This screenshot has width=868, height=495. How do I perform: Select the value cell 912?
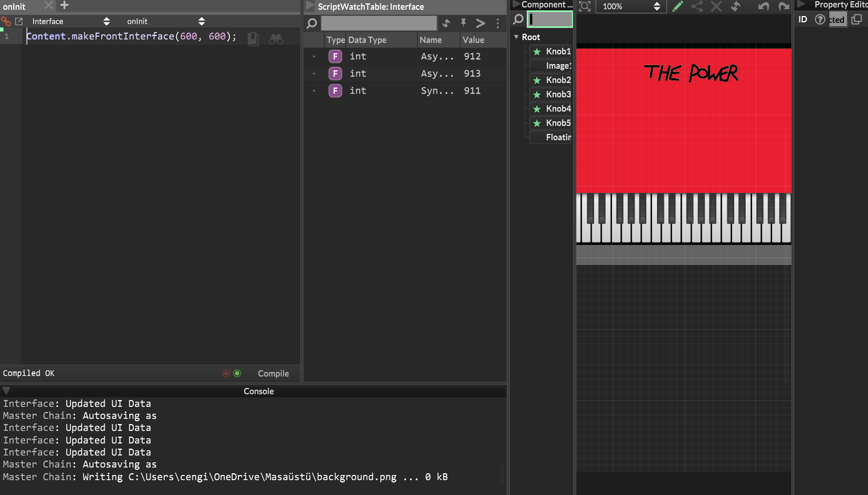472,56
